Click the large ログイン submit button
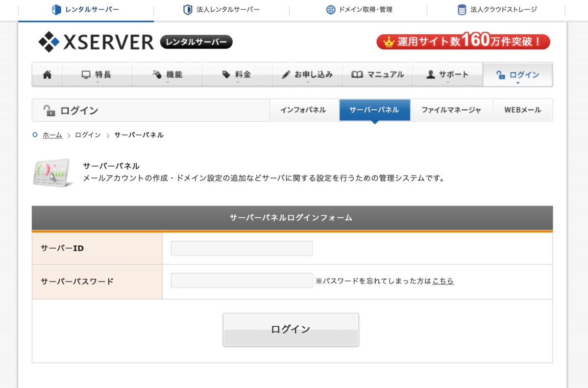588x388 pixels. point(291,330)
